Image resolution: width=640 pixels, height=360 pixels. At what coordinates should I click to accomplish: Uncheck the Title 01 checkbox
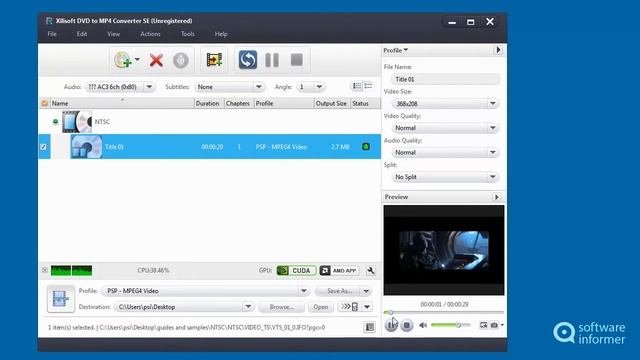(43, 147)
